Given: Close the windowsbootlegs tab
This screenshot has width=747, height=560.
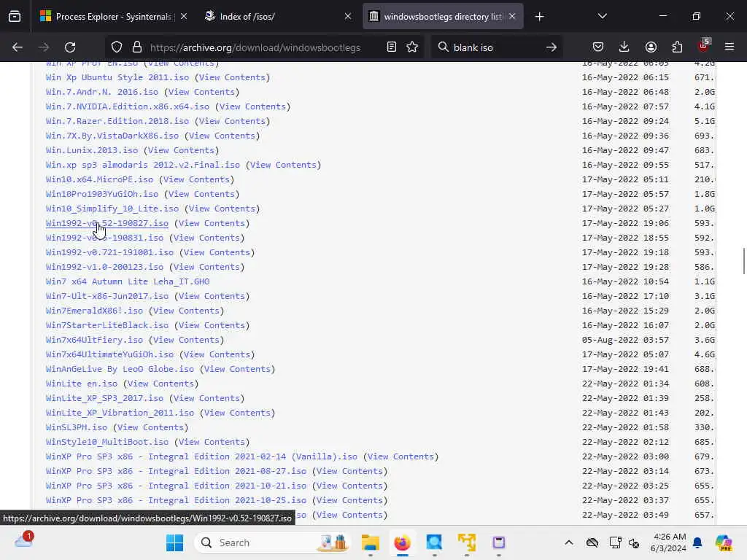Looking at the screenshot, I should 512,17.
